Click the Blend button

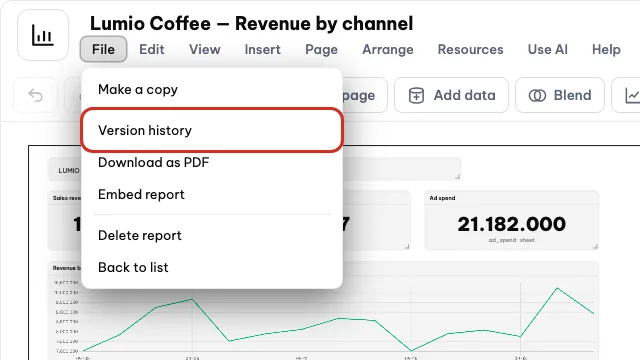[560, 95]
